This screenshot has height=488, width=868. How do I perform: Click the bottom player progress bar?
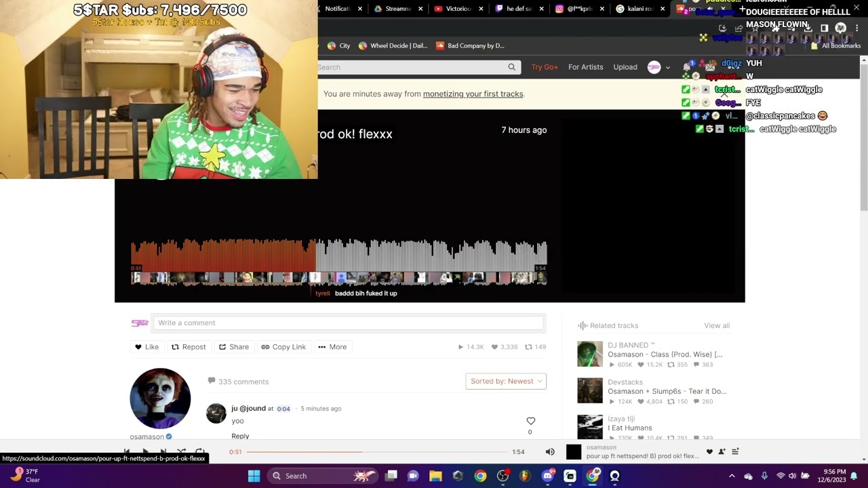377,452
